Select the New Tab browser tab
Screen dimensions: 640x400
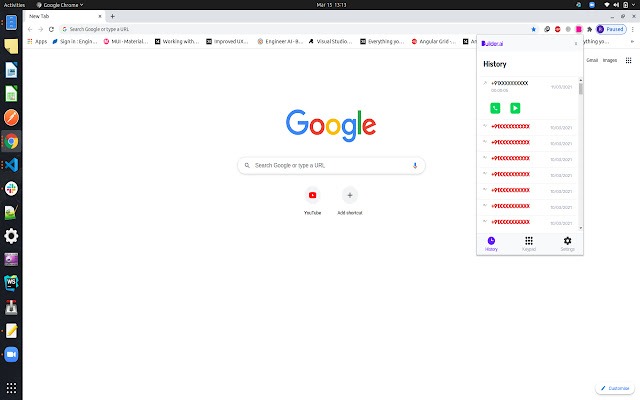[64, 16]
